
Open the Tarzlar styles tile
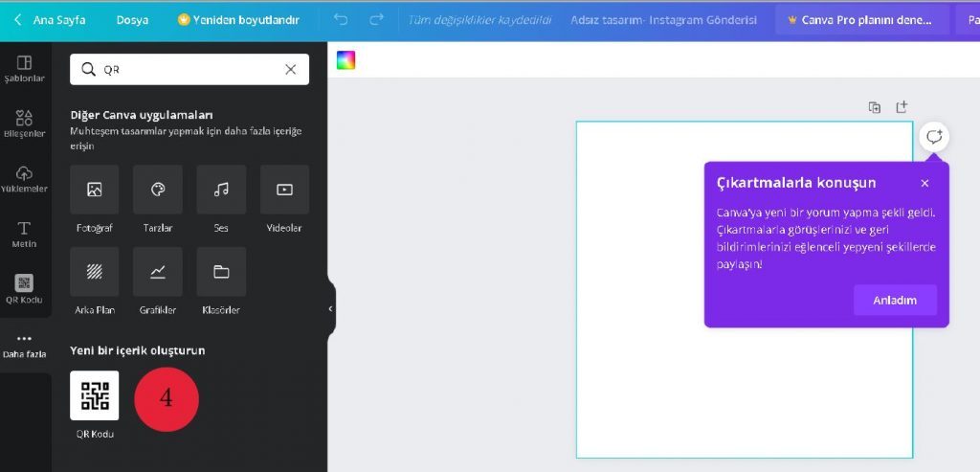[158, 190]
